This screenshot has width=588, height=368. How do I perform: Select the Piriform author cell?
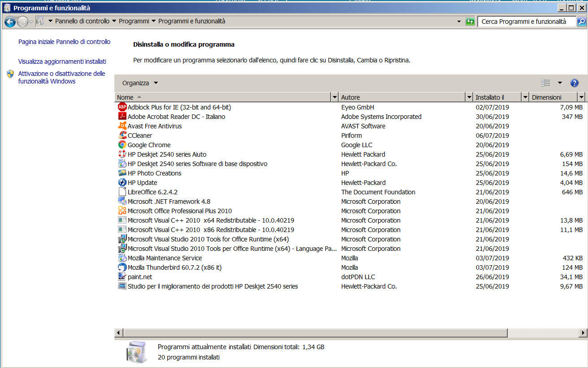[351, 136]
